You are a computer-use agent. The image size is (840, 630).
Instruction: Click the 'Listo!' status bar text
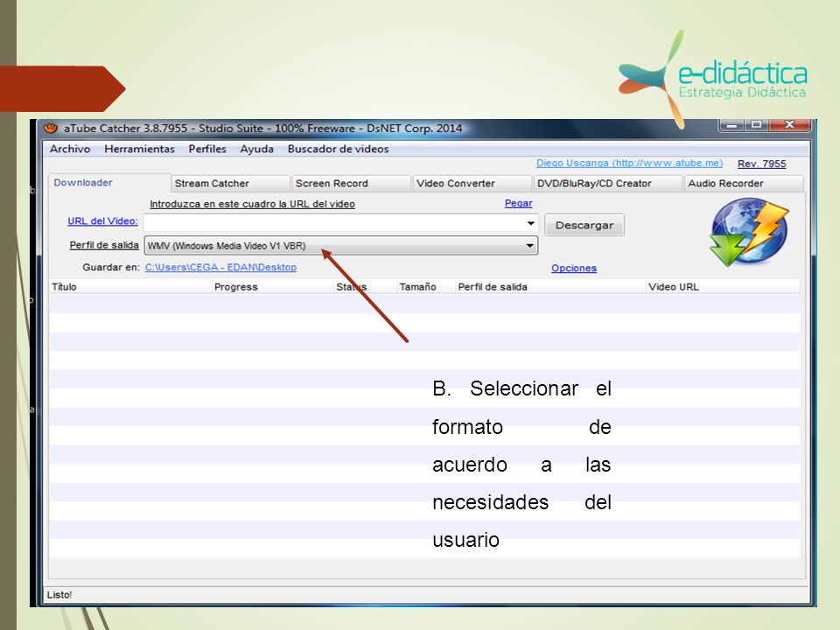[x=59, y=595]
